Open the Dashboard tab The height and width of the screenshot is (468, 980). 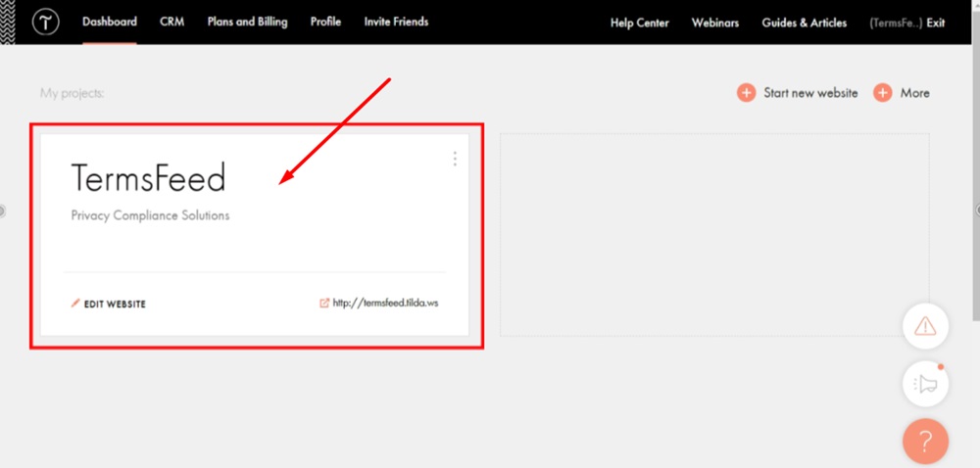(x=110, y=22)
